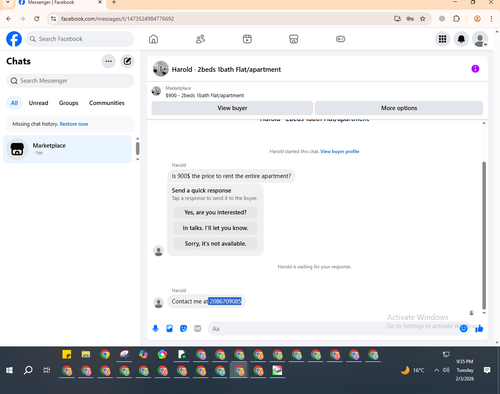The image size is (500, 394).
Task: Reload the page with refresh icon
Action: (x=37, y=19)
